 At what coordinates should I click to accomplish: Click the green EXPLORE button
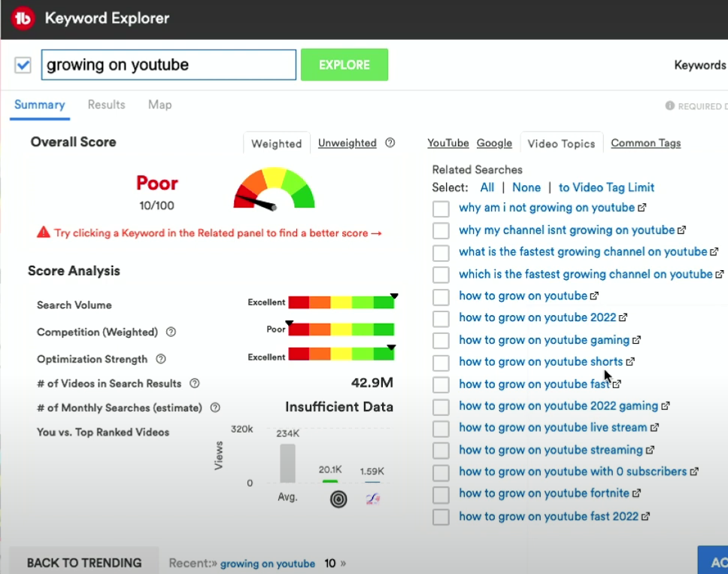point(344,65)
